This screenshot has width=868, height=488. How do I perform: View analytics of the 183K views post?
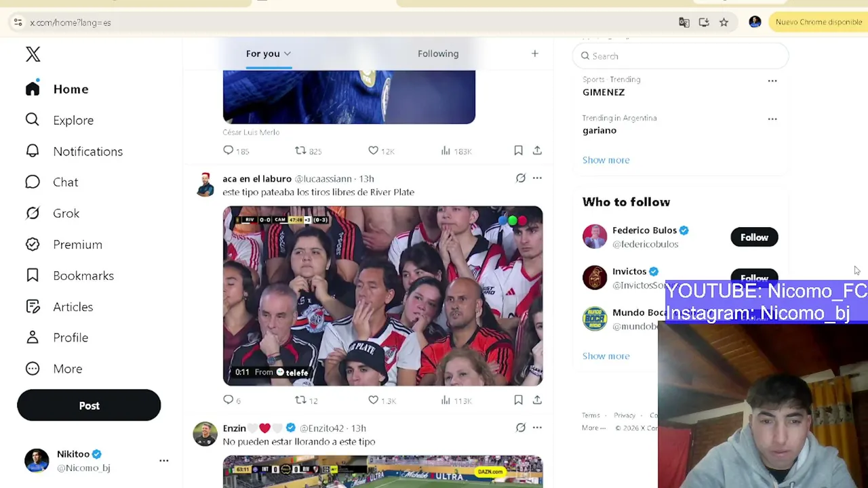click(446, 150)
